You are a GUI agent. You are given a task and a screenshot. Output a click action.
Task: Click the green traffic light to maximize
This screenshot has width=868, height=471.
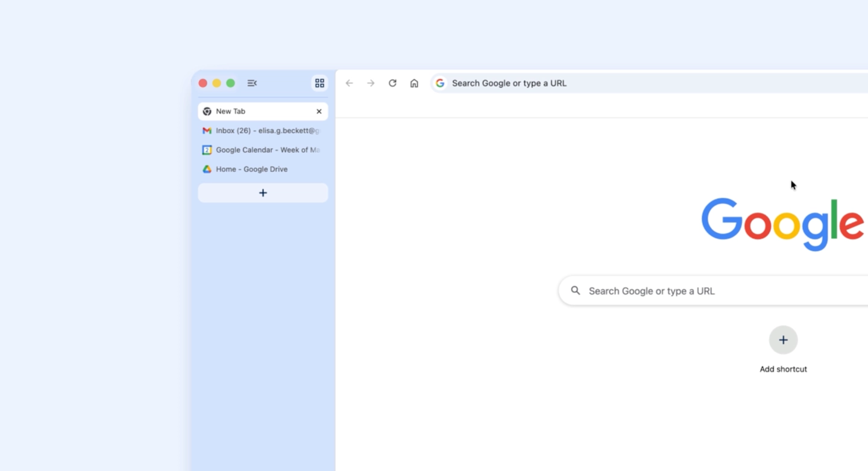[x=230, y=83]
